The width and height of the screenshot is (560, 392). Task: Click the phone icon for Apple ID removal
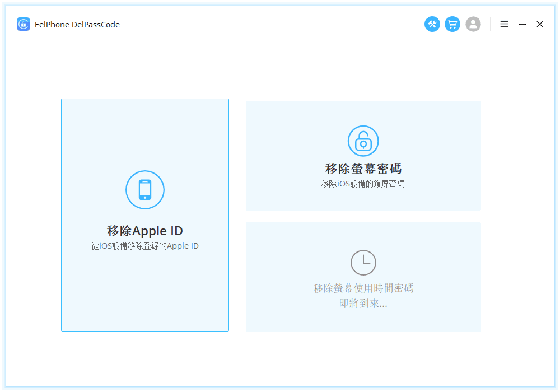click(x=145, y=190)
